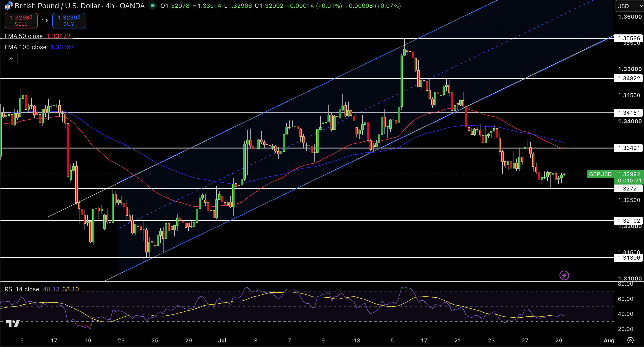Click the RSI 80.00 scale label
644x347 pixels.
(x=625, y=284)
